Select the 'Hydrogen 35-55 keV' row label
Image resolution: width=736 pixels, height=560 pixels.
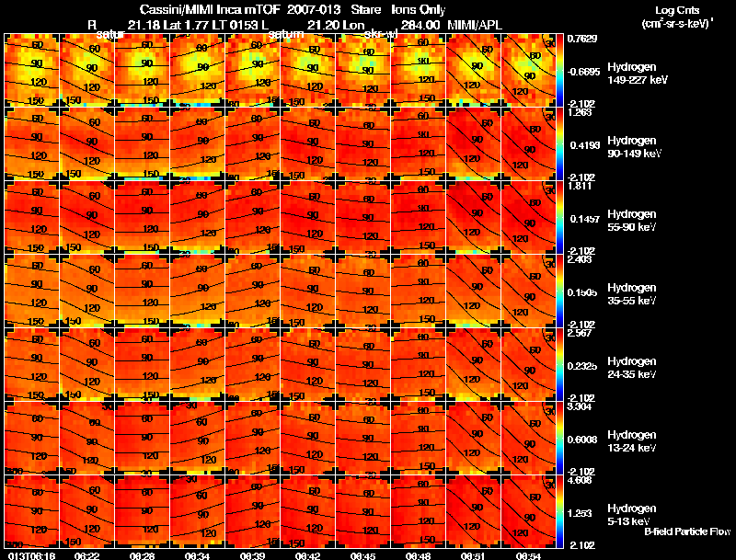pyautogui.click(x=632, y=294)
